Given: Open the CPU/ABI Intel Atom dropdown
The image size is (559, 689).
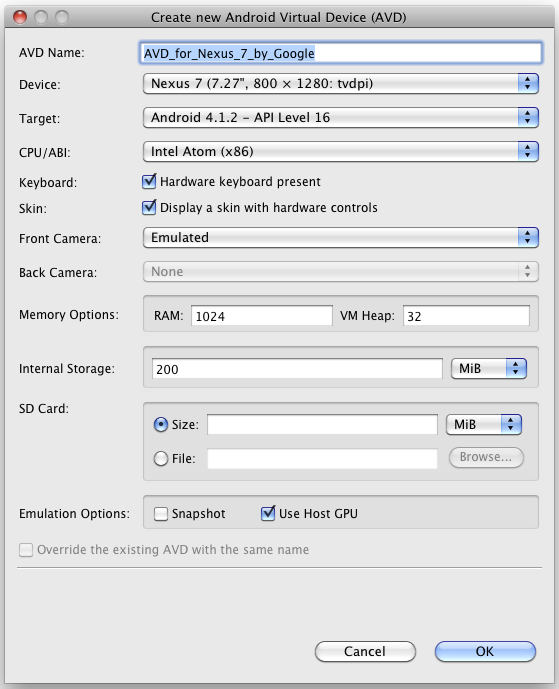Looking at the screenshot, I should [x=341, y=152].
